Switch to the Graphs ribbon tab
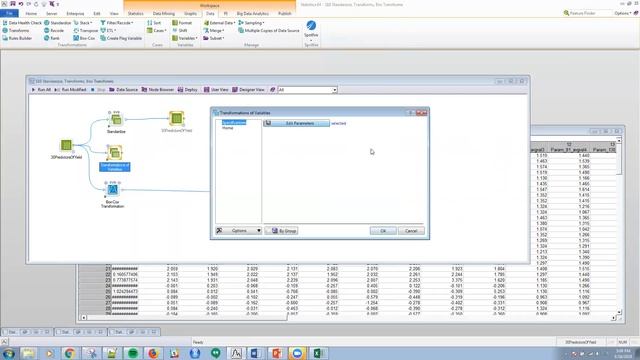 pos(190,13)
